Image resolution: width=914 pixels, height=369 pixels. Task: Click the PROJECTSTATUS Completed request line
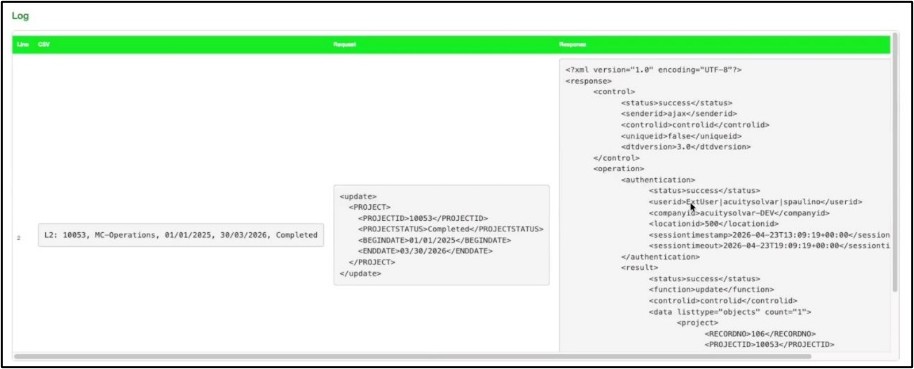pos(451,229)
